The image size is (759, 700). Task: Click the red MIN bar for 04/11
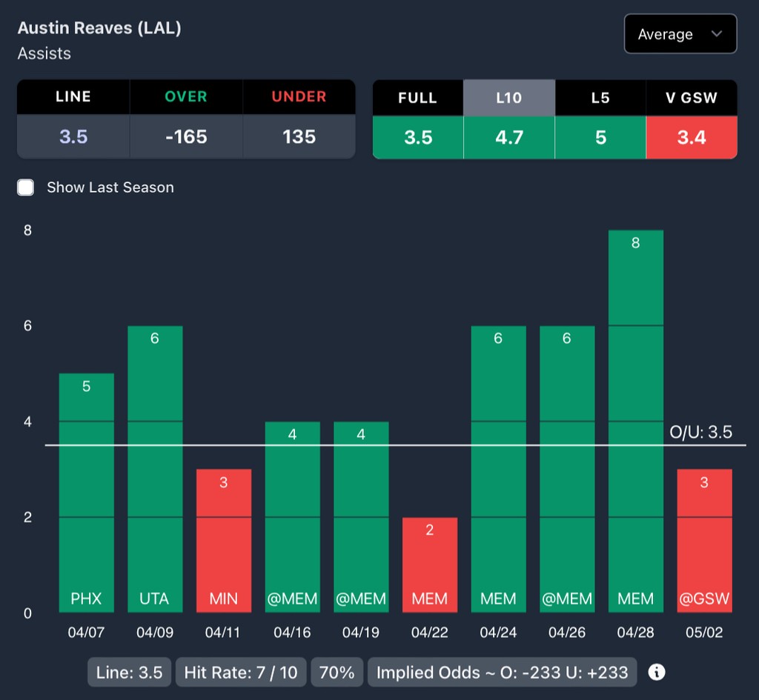coord(224,541)
